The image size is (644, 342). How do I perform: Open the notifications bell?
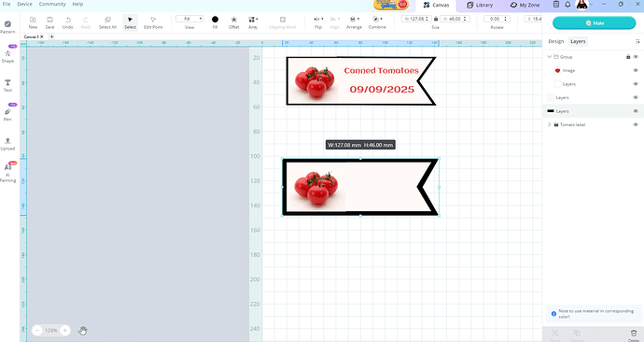click(568, 5)
